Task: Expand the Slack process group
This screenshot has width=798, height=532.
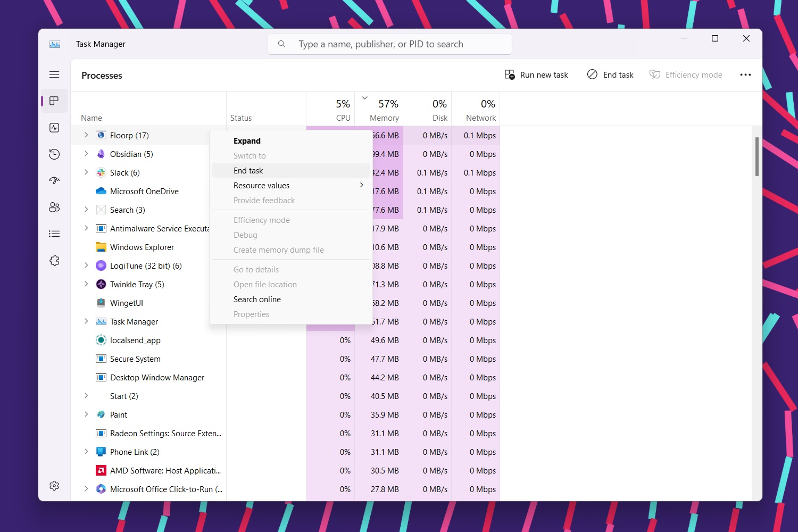Action: (86, 172)
